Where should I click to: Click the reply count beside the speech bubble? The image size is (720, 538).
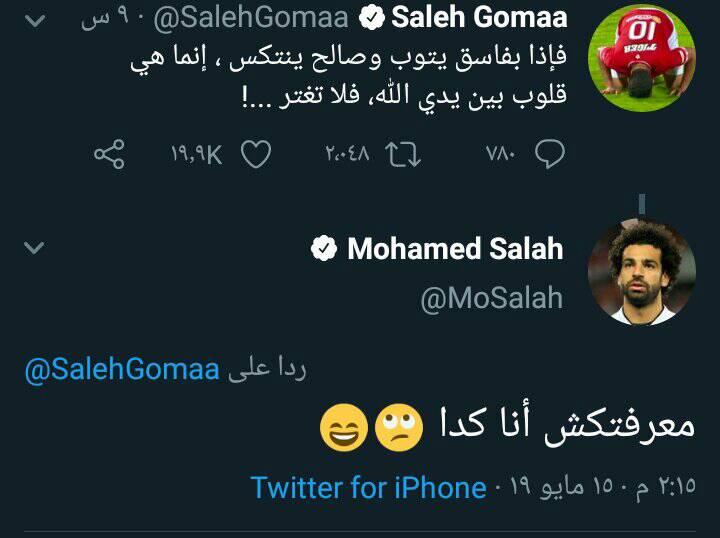click(x=498, y=154)
